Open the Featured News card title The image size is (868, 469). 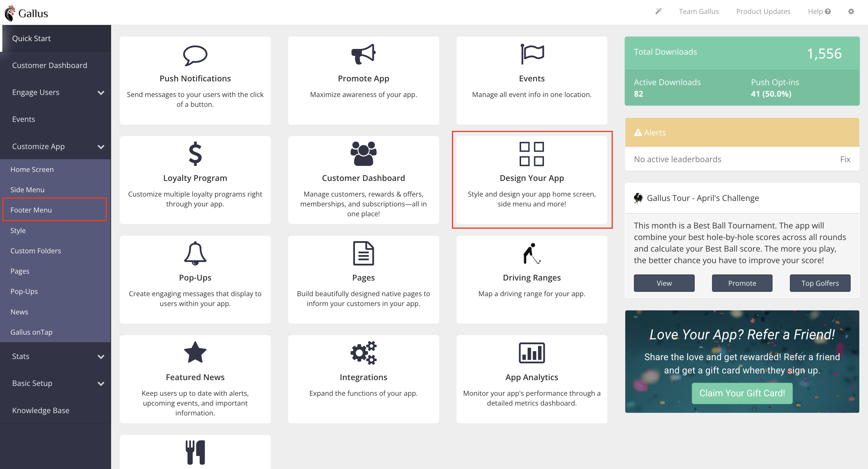tap(195, 377)
